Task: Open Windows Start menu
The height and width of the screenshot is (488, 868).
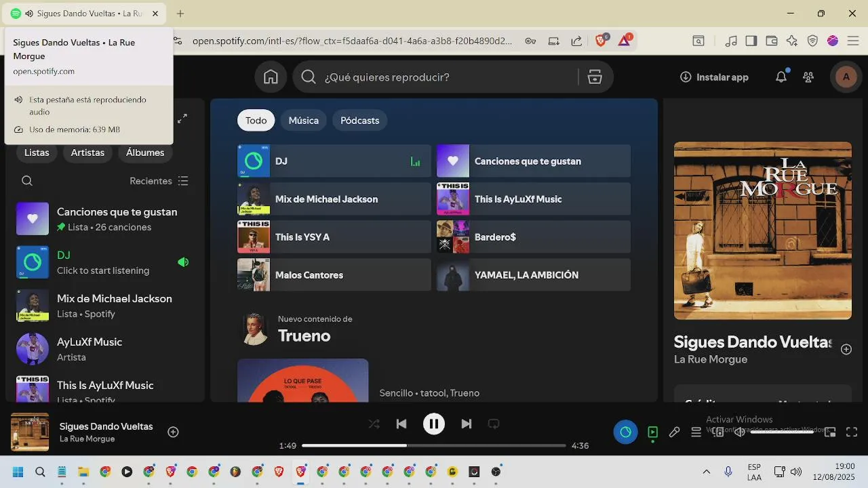Action: click(x=18, y=472)
